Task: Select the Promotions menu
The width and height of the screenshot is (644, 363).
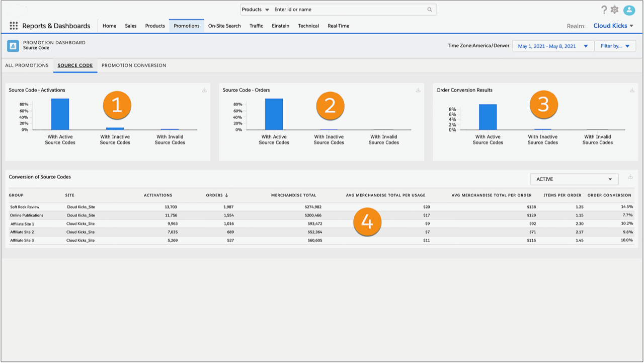Action: pos(187,26)
